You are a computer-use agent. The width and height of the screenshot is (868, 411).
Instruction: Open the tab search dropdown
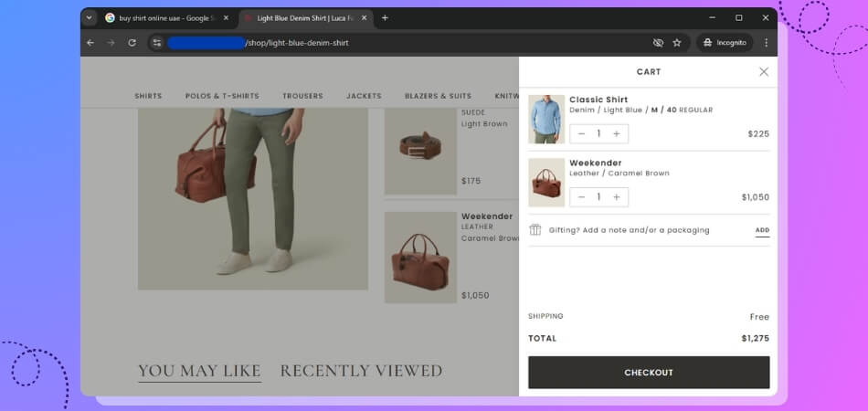pyautogui.click(x=90, y=17)
